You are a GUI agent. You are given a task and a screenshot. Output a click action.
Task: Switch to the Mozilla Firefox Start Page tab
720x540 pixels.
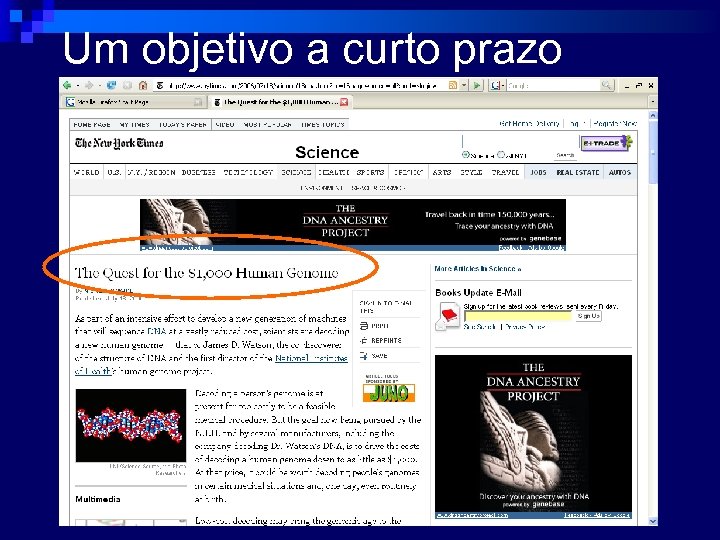point(134,102)
